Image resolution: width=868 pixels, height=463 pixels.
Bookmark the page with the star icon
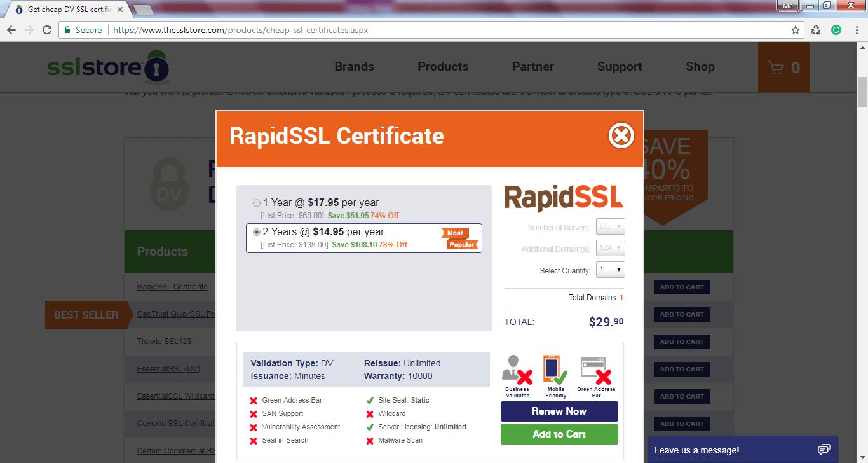point(795,29)
